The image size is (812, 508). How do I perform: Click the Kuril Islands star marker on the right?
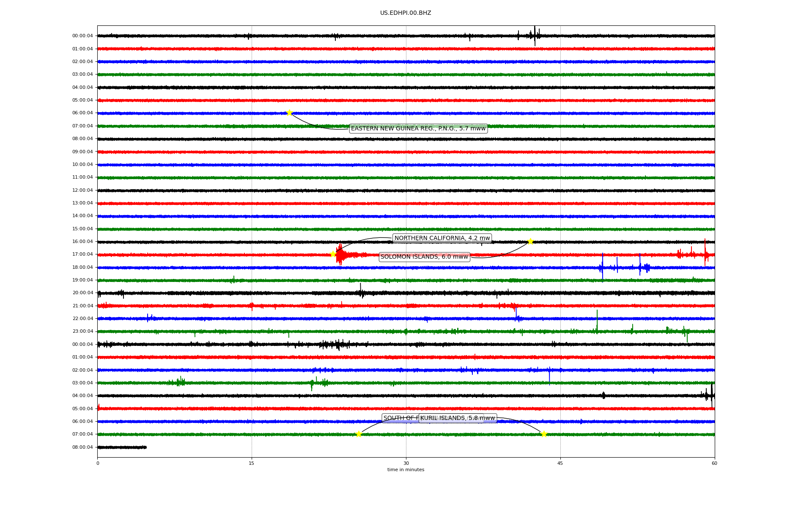click(544, 434)
